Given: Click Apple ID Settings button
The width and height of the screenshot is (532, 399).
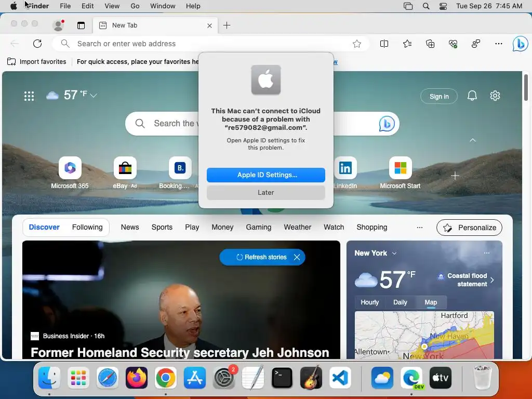Looking at the screenshot, I should click(x=266, y=175).
